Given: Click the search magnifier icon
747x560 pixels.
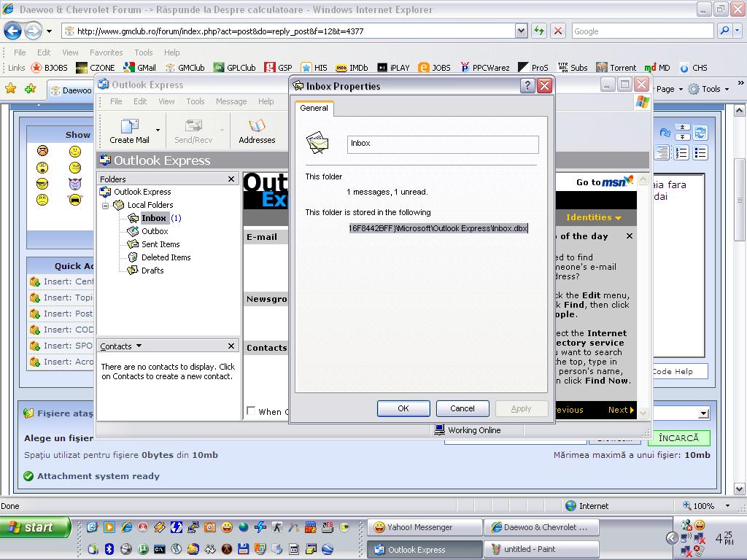Looking at the screenshot, I should pyautogui.click(x=724, y=31).
